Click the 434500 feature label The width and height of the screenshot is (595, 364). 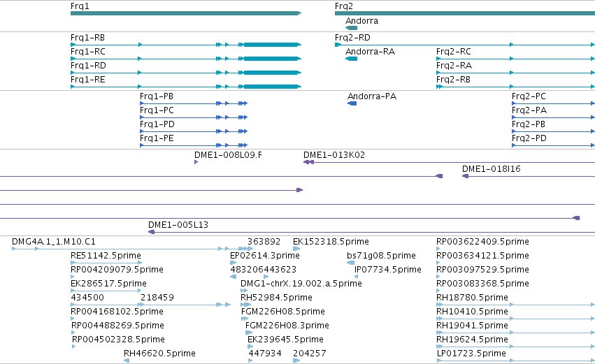click(87, 298)
